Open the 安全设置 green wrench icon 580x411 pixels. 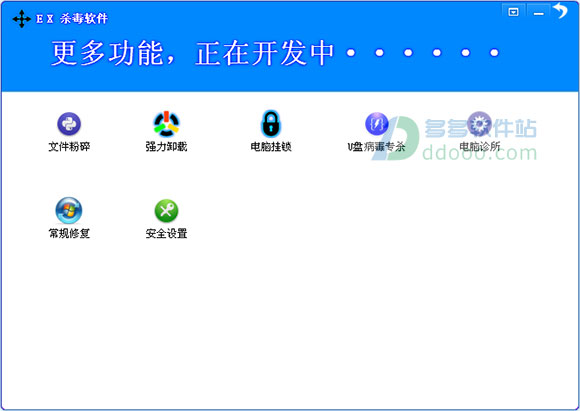click(166, 210)
